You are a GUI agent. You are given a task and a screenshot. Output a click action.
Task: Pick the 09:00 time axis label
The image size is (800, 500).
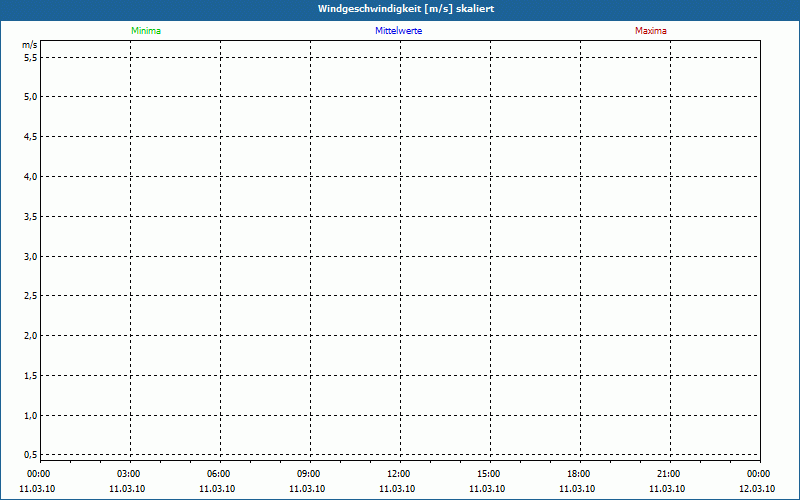pos(309,473)
